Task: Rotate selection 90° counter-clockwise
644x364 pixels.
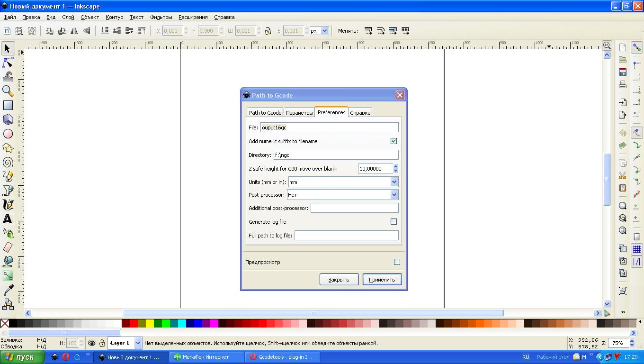Action: pos(50,31)
